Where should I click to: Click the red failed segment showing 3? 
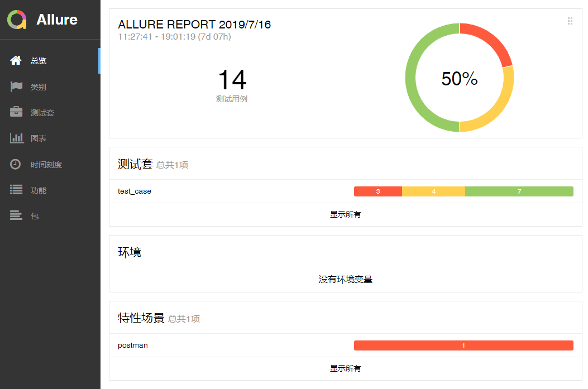(x=378, y=191)
